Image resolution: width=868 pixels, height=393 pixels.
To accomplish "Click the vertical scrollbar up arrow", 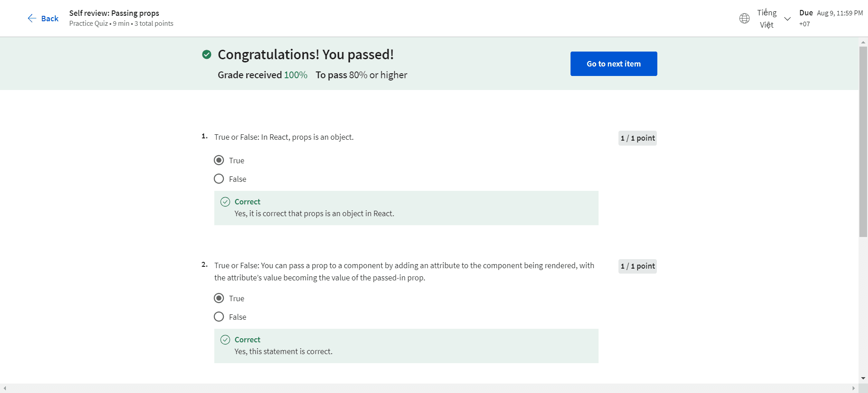I will point(863,42).
